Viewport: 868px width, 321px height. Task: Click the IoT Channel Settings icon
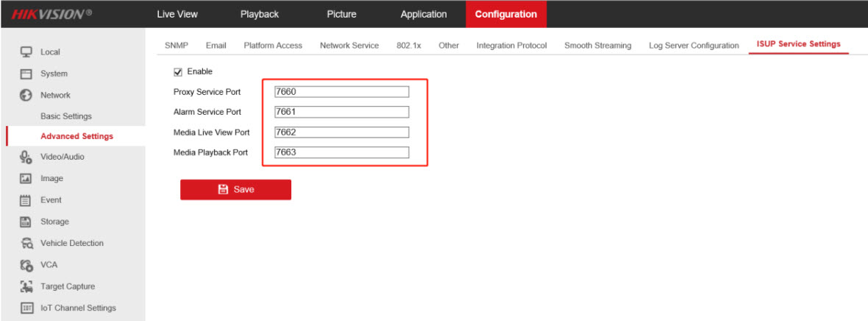click(x=26, y=308)
